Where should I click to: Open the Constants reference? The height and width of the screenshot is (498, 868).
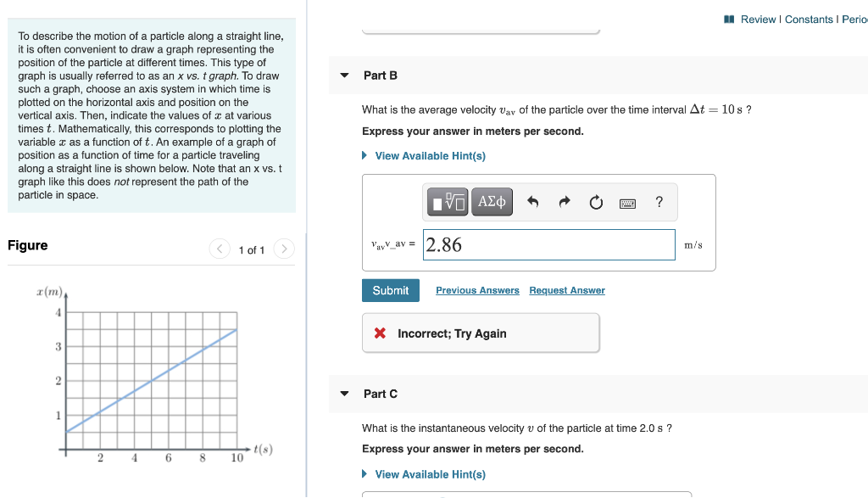pos(807,19)
